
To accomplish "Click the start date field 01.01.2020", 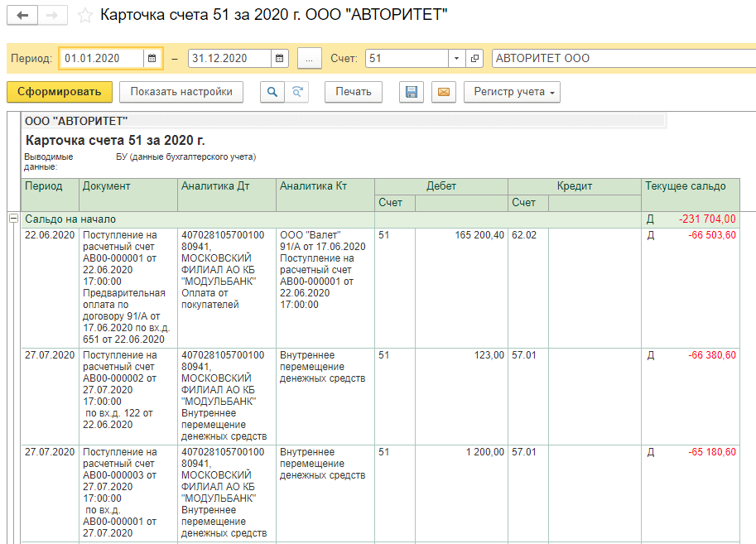I will (101, 59).
